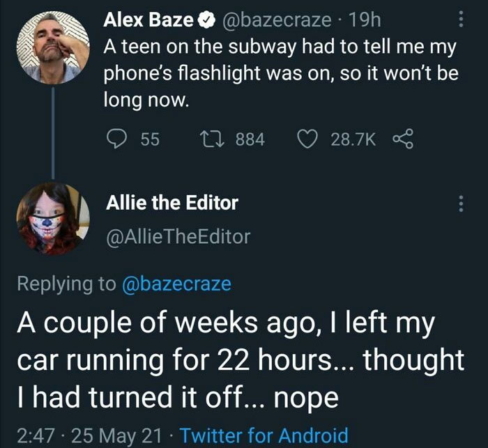Like the tweet with the heart icon

tap(306, 139)
